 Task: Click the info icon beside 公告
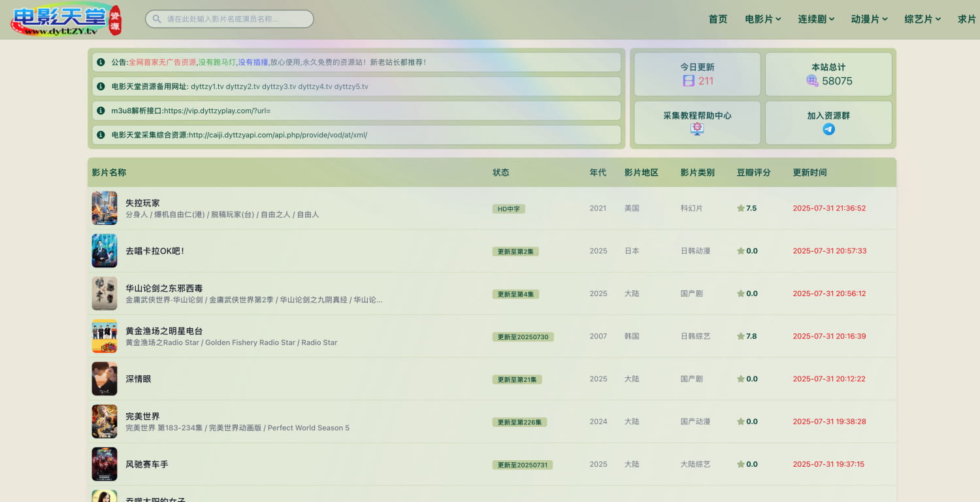101,62
